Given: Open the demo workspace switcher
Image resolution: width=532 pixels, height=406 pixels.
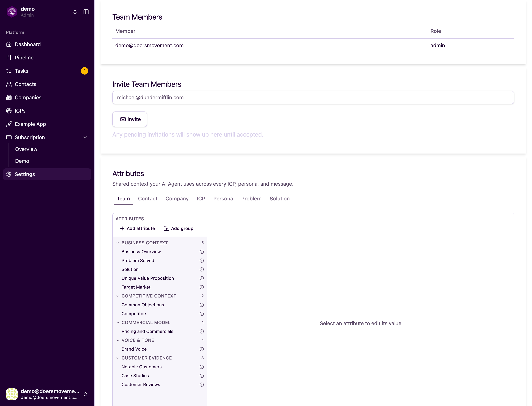Looking at the screenshot, I should (75, 12).
